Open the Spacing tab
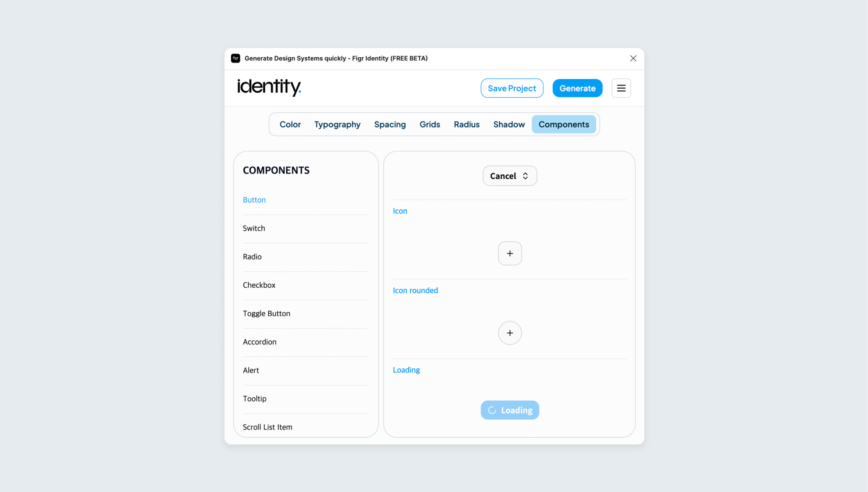 click(390, 125)
